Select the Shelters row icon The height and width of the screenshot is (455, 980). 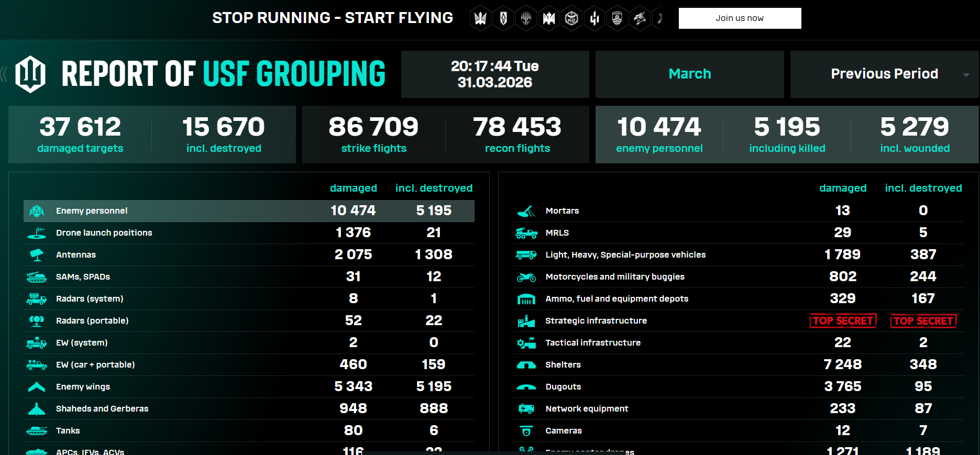[526, 365]
